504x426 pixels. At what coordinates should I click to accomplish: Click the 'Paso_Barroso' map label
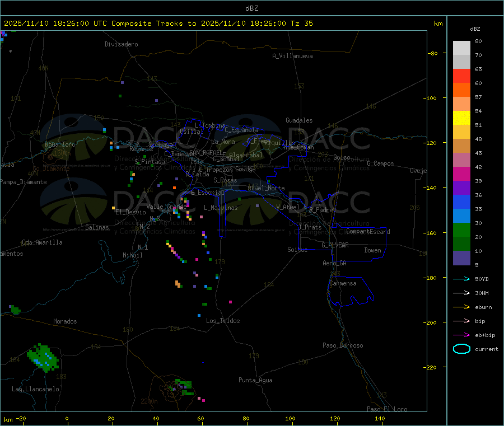tap(343, 345)
